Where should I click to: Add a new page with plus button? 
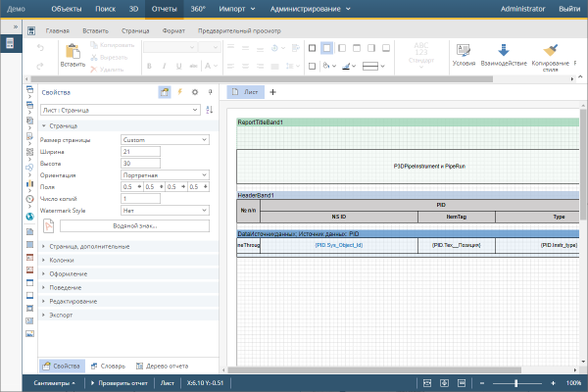(x=272, y=91)
